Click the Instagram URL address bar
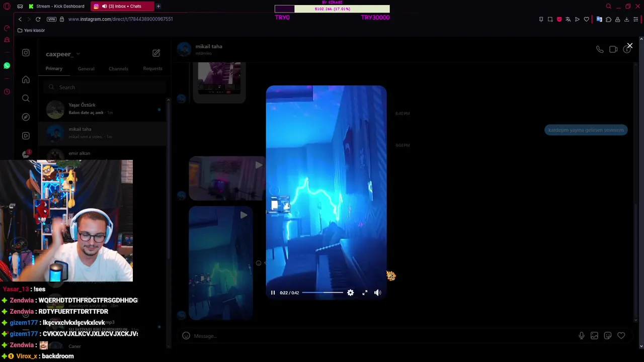The image size is (644, 362). click(120, 19)
